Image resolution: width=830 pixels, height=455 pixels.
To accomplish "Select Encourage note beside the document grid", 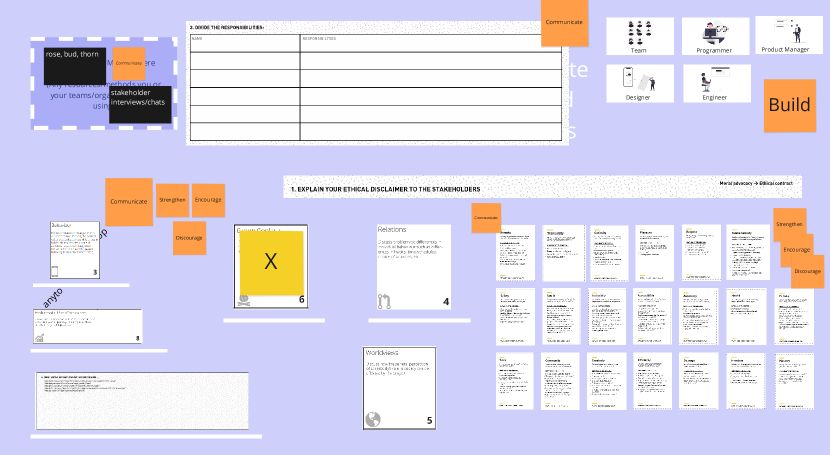I will 797,250.
